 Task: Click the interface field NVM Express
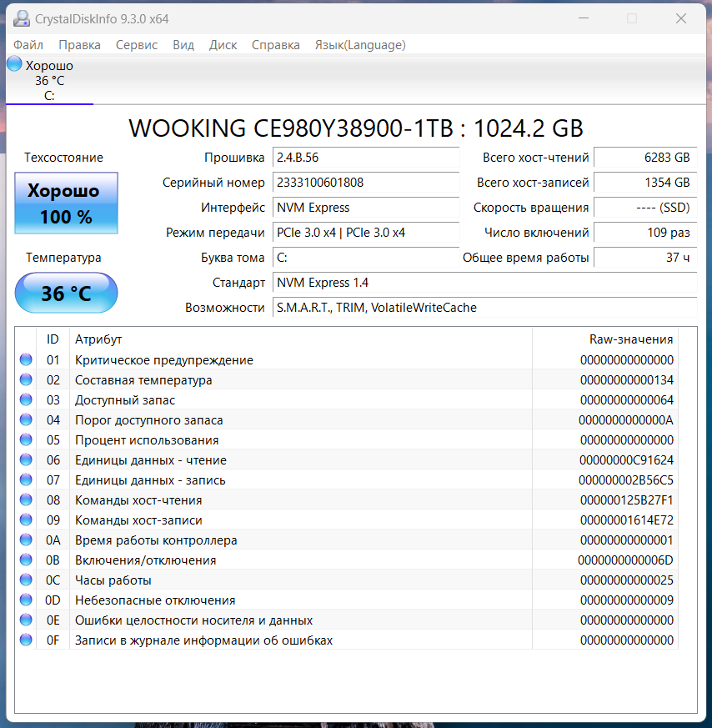366,208
